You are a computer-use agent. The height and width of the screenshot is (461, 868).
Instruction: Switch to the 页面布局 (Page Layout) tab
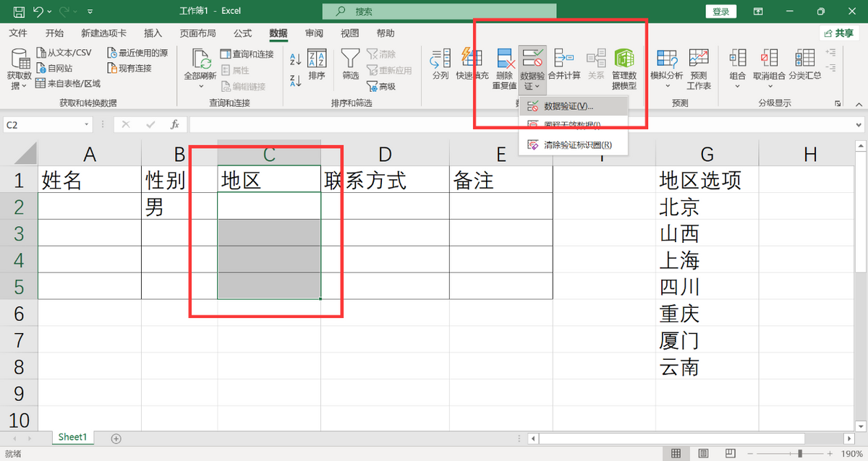click(x=197, y=33)
